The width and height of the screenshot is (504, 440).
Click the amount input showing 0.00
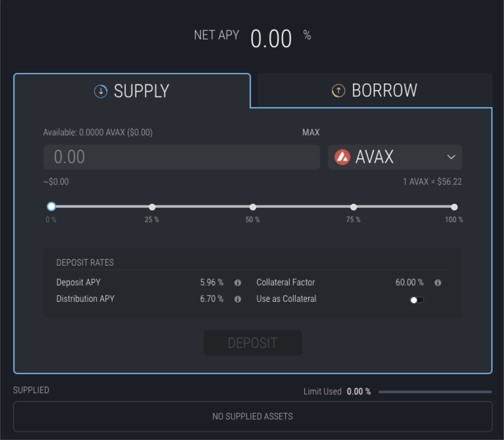[x=182, y=157]
